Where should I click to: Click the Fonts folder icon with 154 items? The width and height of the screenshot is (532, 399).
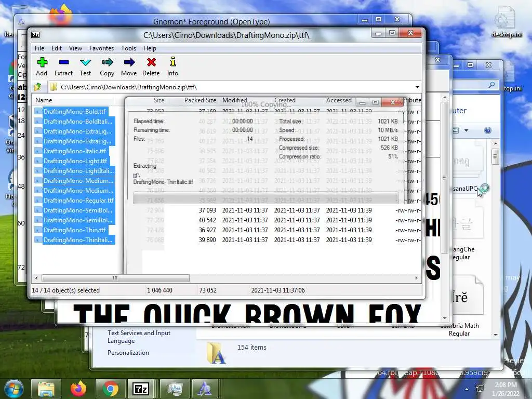coord(216,353)
